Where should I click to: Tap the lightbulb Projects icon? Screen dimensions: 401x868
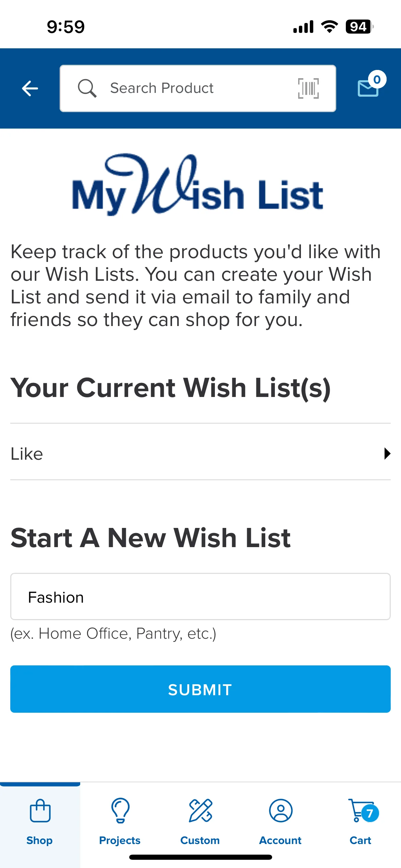pos(120,811)
